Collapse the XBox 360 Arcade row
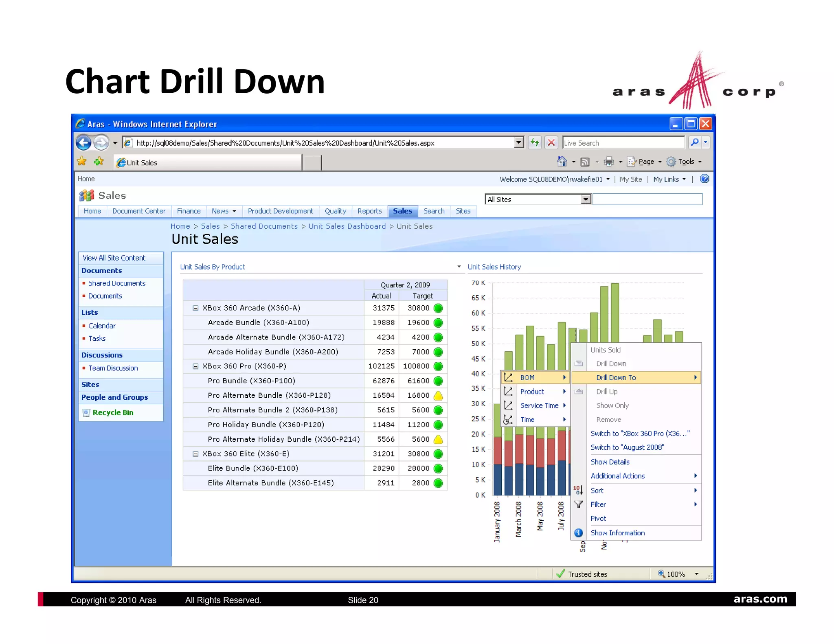 [195, 308]
